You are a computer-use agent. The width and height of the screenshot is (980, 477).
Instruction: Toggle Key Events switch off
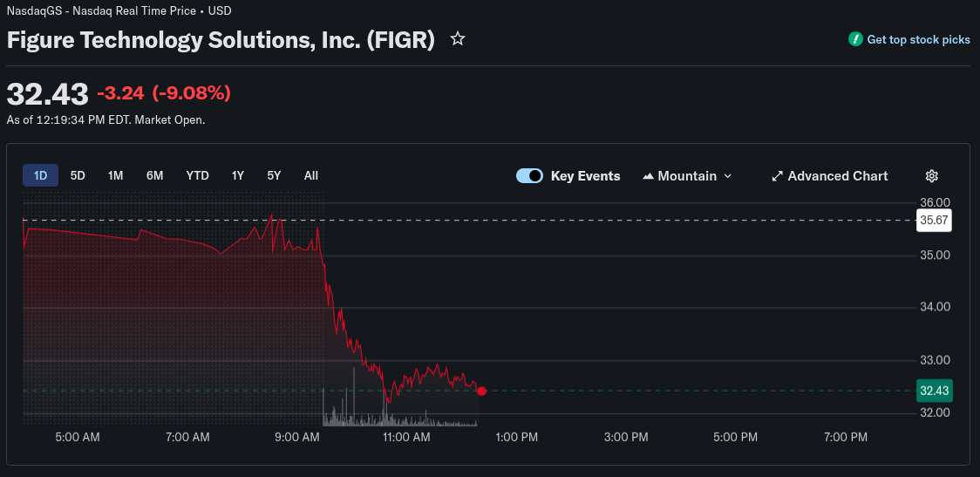click(529, 175)
